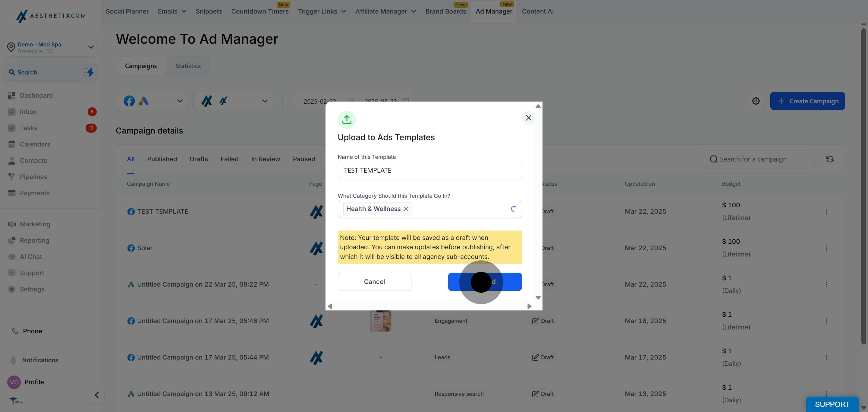This screenshot has height=412, width=868.
Task: Close the Upload to Ads Templates dialog
Action: (528, 118)
